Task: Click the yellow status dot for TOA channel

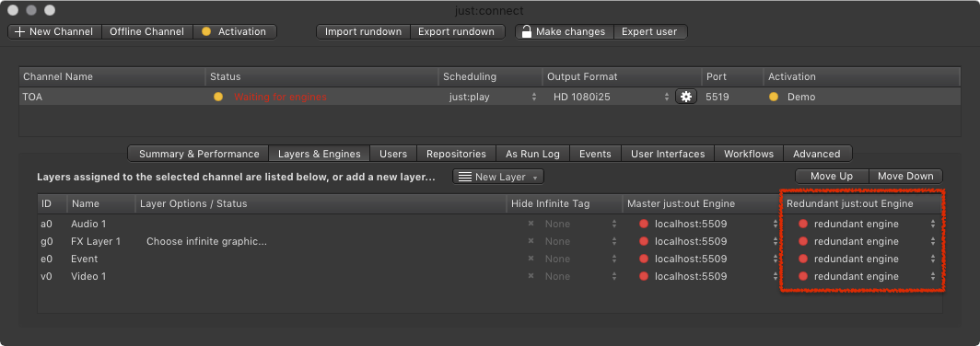Action: (x=218, y=97)
